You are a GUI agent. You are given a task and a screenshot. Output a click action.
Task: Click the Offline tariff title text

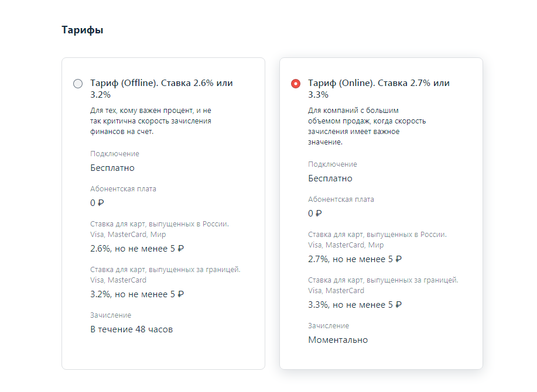pyautogui.click(x=161, y=88)
